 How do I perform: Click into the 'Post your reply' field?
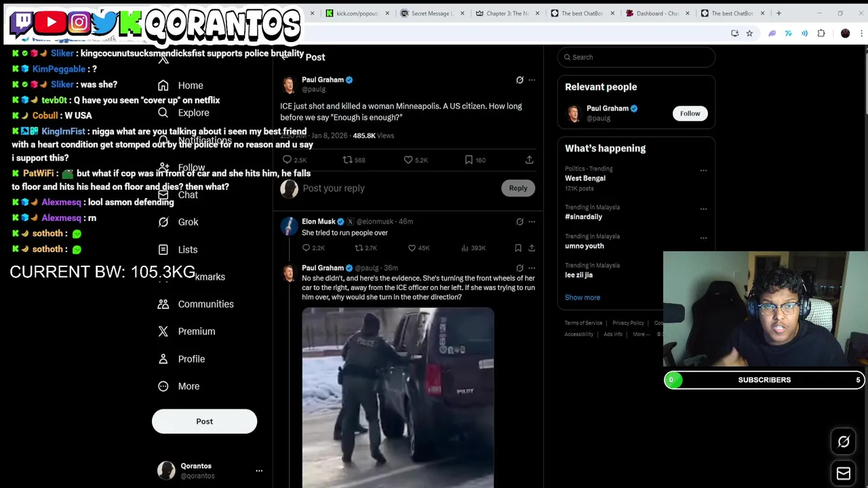(399, 188)
